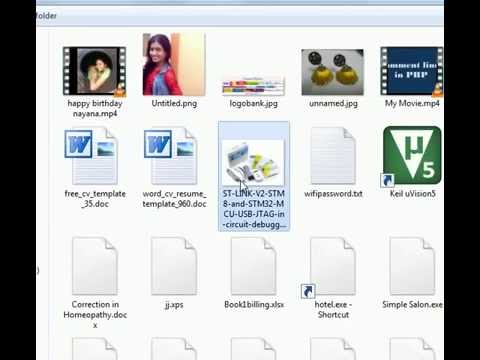
Task: Click the Book1billing.xlsx name label
Action: point(254,305)
